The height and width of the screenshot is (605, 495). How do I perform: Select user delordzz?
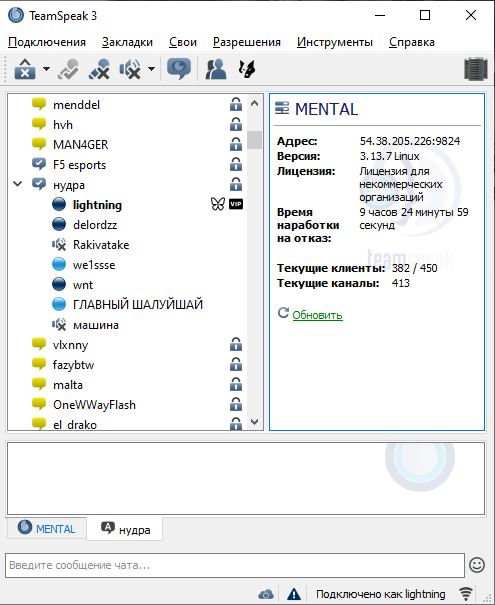click(95, 225)
